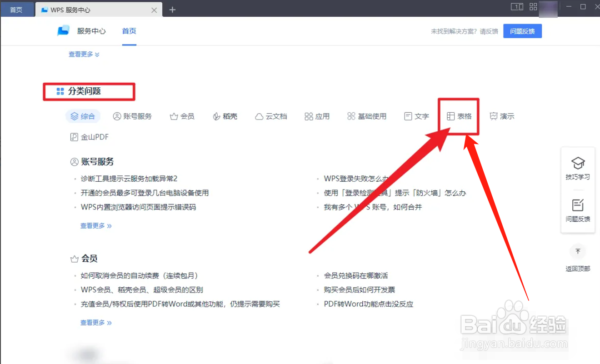Open the apps grid icon in the title bar
This screenshot has width=600, height=364.
pos(533,7)
